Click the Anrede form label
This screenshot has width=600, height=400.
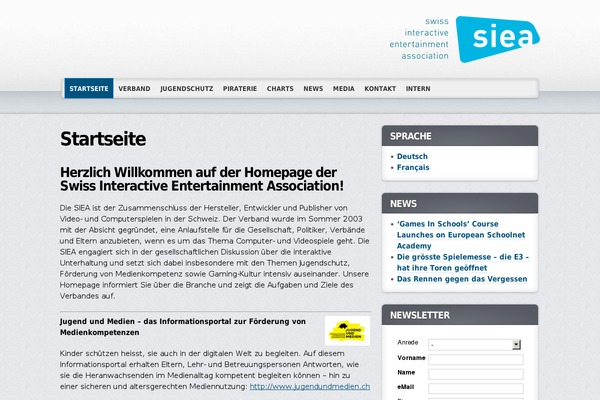[408, 342]
